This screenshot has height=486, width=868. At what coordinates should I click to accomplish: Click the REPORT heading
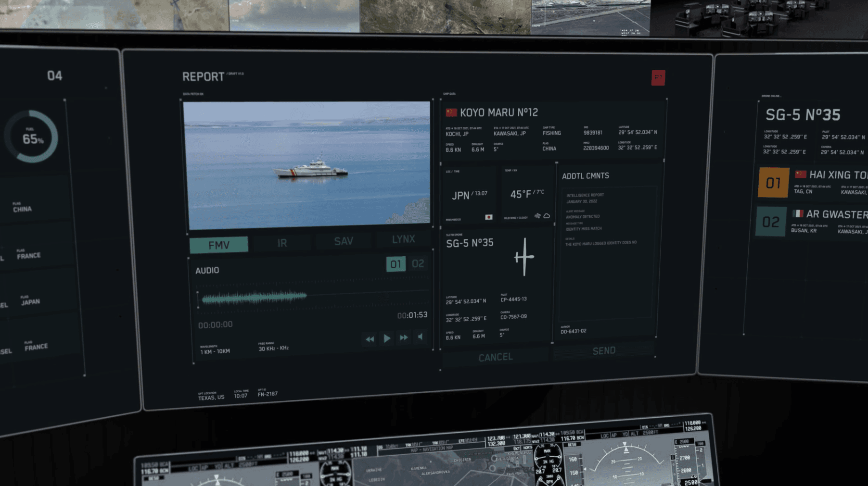pos(203,76)
